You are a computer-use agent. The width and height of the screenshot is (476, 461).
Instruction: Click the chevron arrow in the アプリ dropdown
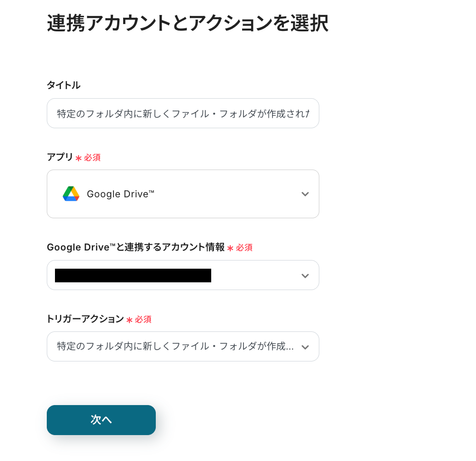pyautogui.click(x=305, y=194)
